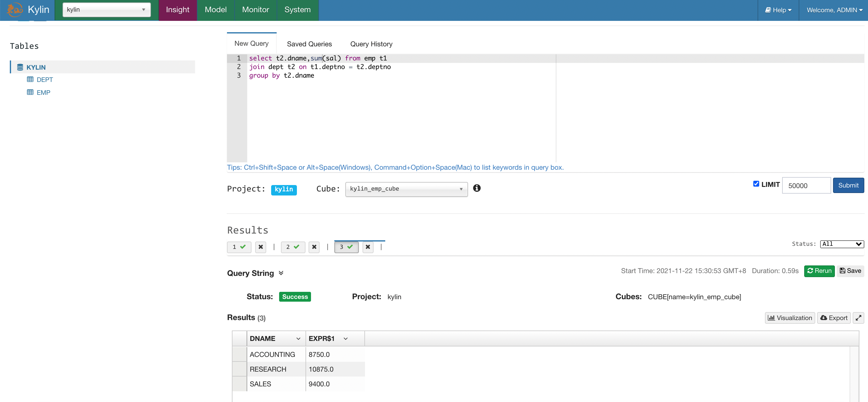Click the EMP table icon

[x=30, y=92]
